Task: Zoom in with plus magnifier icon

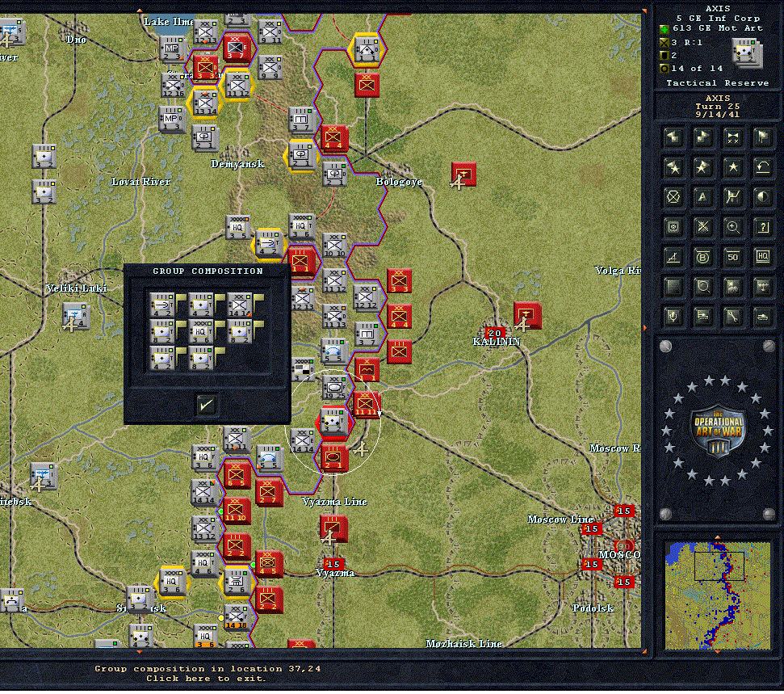Action: (733, 227)
